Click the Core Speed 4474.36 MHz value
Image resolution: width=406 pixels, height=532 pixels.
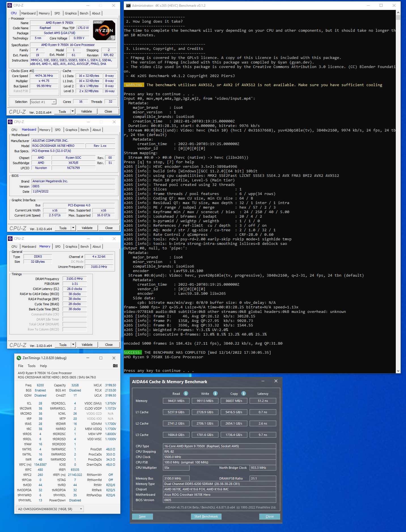point(44,76)
